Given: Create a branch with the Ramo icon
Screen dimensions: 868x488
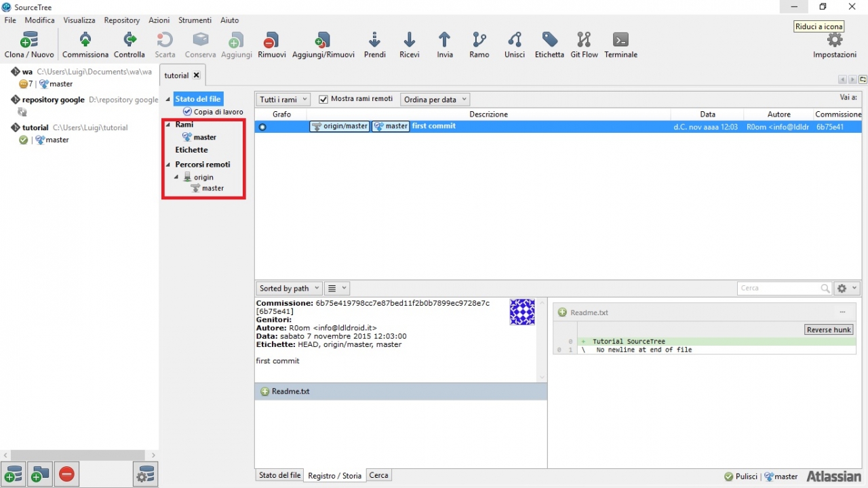Looking at the screenshot, I should pyautogui.click(x=479, y=40).
